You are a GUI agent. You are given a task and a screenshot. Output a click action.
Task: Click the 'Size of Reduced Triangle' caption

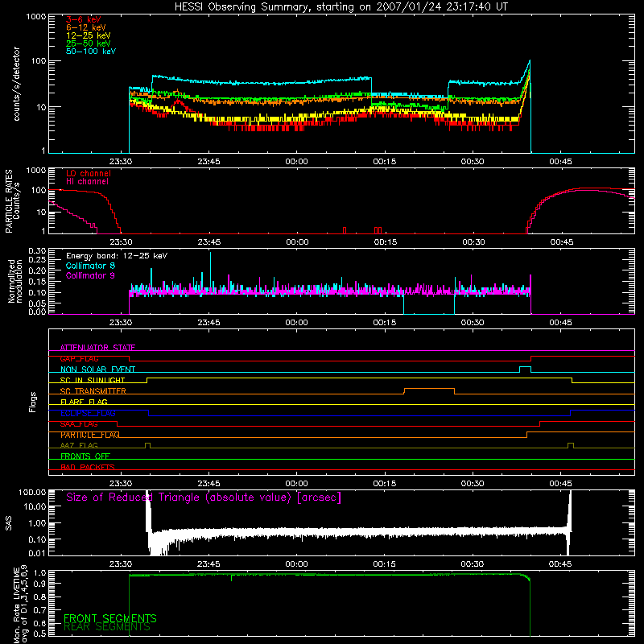pyautogui.click(x=204, y=497)
